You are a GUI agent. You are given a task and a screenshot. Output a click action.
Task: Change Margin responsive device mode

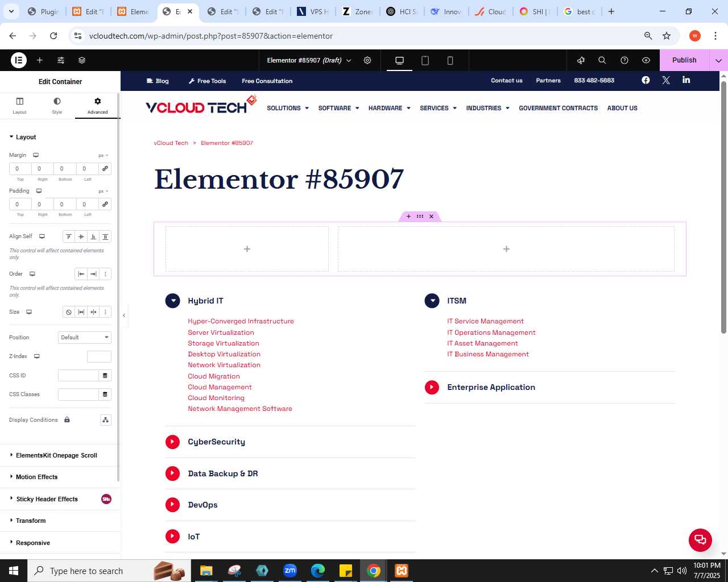tap(36, 155)
